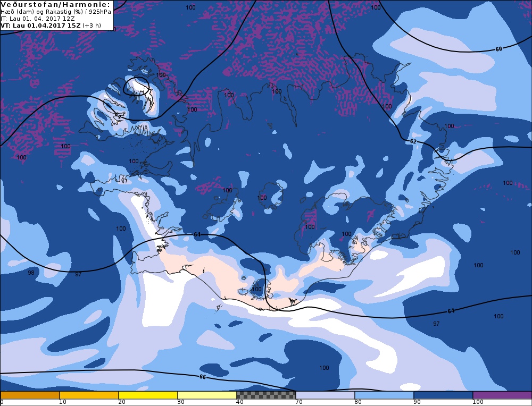
Task: Select the bright yellow 20–30 legend swatch
Action: coord(148,395)
